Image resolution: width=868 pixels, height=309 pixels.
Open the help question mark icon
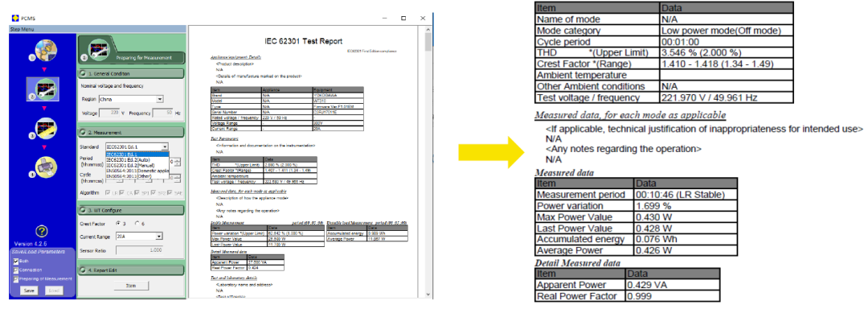42,232
